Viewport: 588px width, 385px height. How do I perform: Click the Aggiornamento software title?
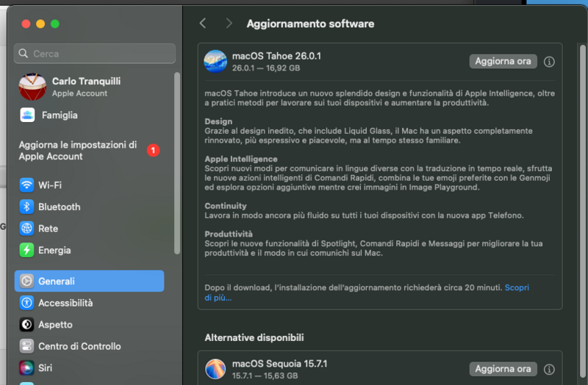coord(310,24)
